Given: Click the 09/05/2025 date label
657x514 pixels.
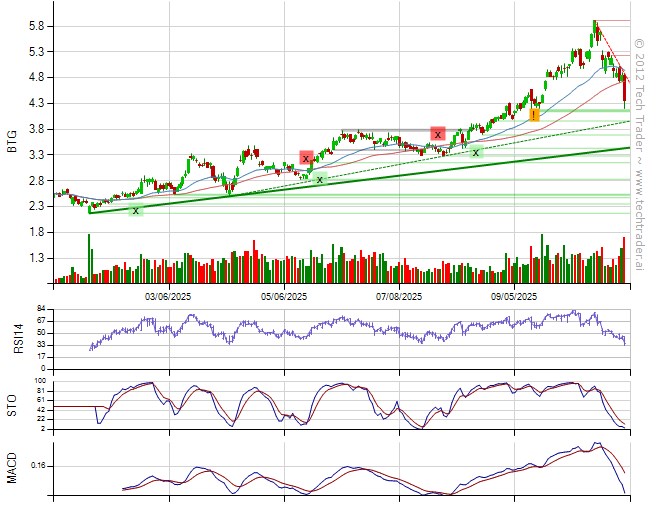Looking at the screenshot, I should pyautogui.click(x=515, y=297).
